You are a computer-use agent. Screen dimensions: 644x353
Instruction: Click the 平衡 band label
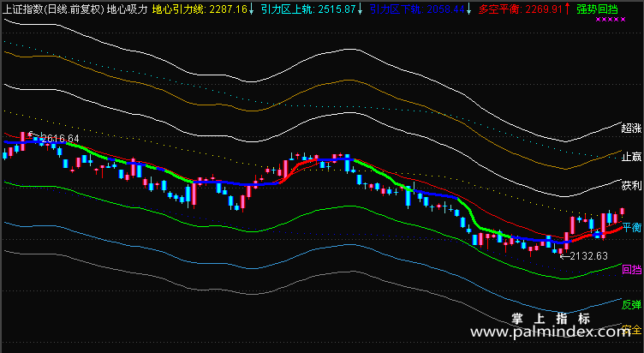(x=631, y=227)
